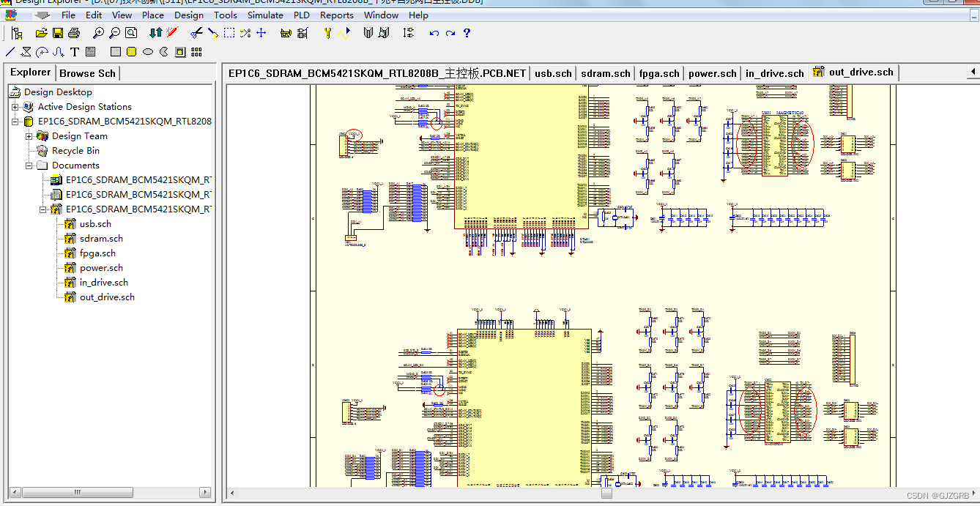Save the active document
The height and width of the screenshot is (506, 980).
click(x=57, y=33)
